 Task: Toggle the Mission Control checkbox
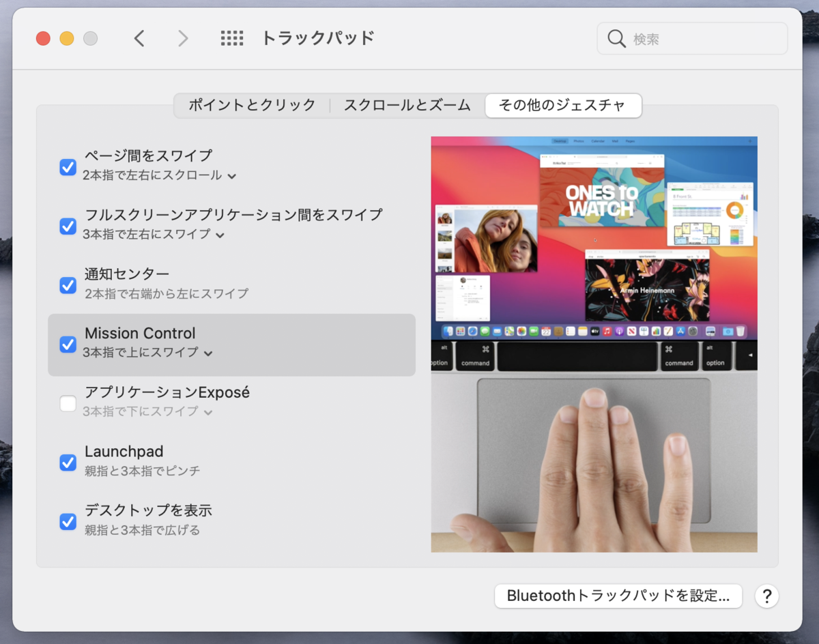click(68, 344)
